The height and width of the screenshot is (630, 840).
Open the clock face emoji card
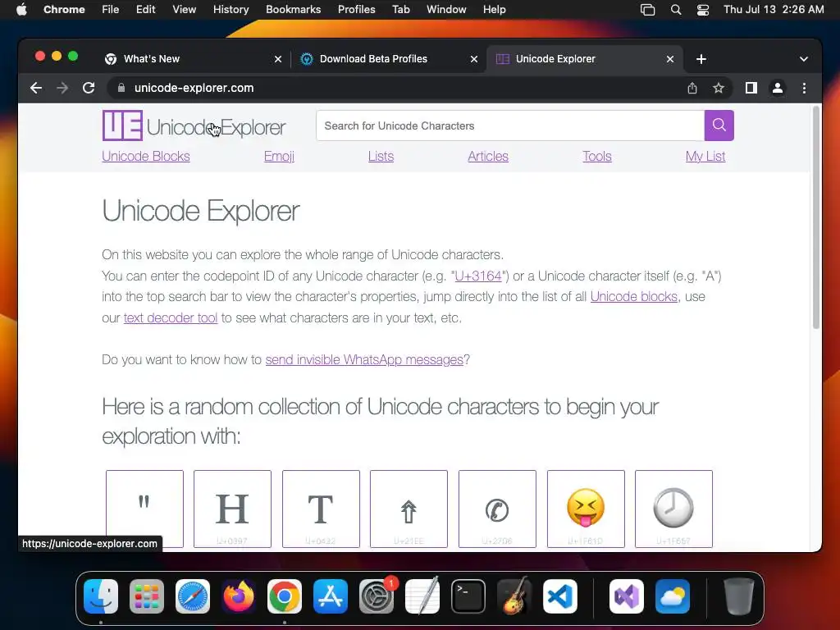[673, 509]
